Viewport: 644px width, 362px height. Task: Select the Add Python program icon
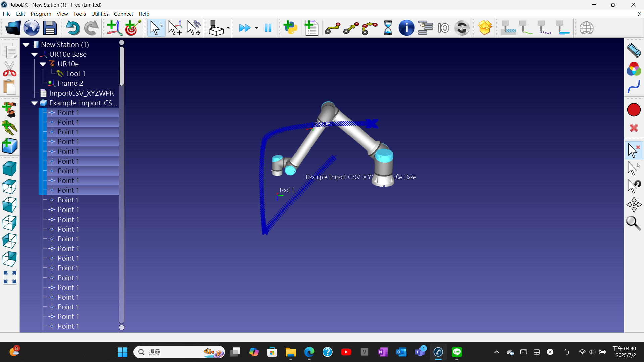[290, 28]
